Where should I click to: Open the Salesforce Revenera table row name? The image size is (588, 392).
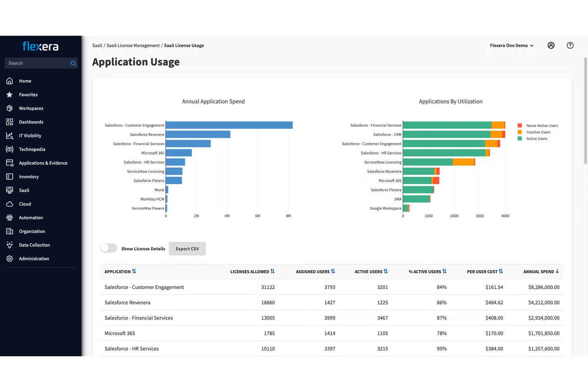[128, 303]
